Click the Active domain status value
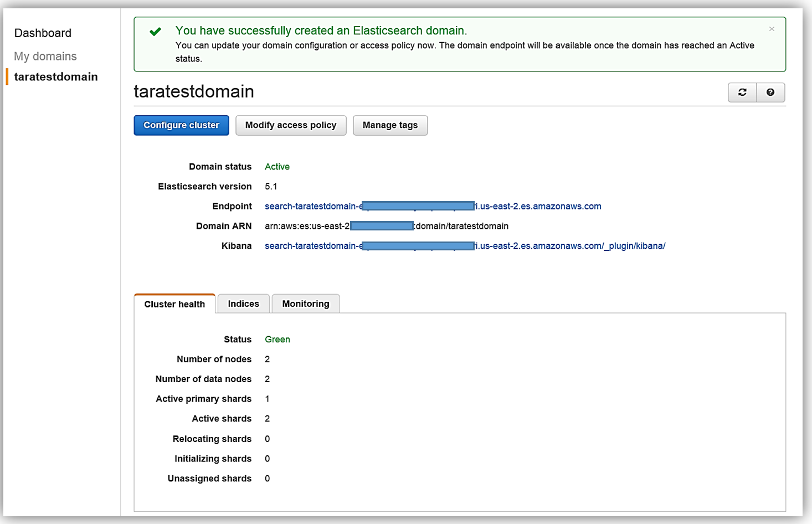This screenshot has width=812, height=524. 277,167
